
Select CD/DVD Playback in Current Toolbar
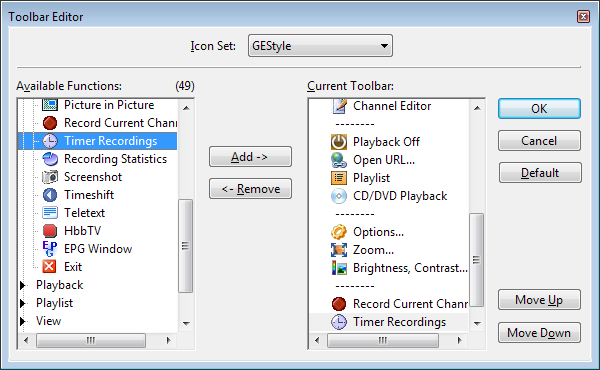pos(400,196)
